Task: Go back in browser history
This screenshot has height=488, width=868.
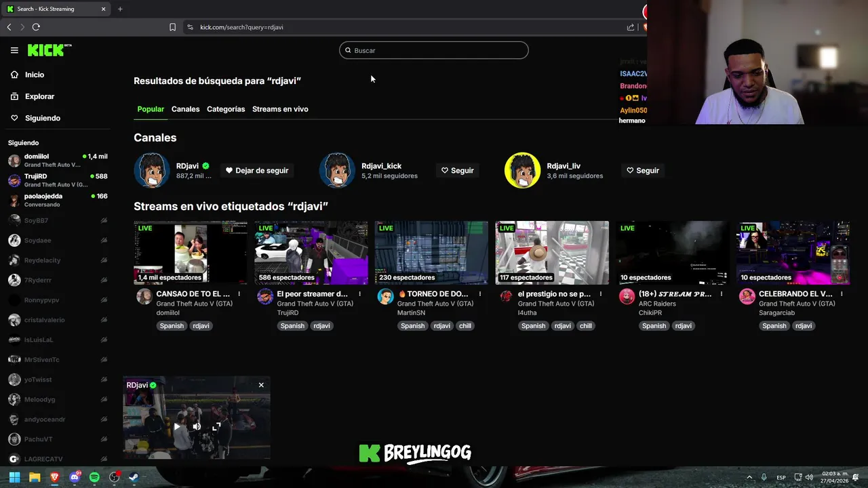Action: tap(9, 27)
